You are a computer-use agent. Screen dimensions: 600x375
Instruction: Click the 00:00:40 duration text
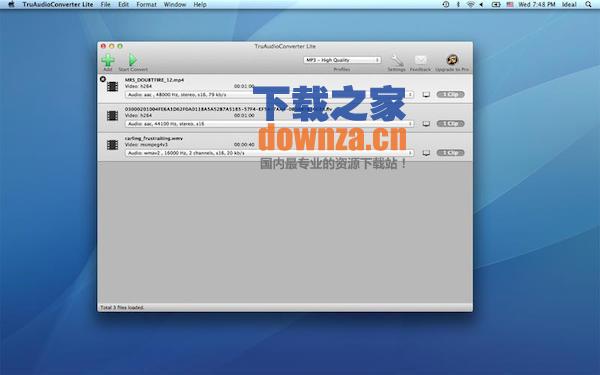tap(244, 145)
